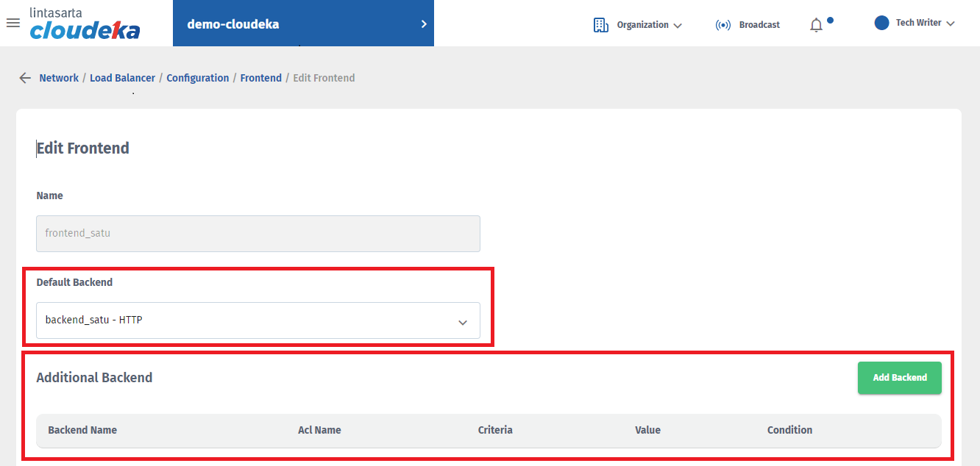Image resolution: width=980 pixels, height=466 pixels.
Task: Click the Broadcast signal icon
Action: pos(723,25)
